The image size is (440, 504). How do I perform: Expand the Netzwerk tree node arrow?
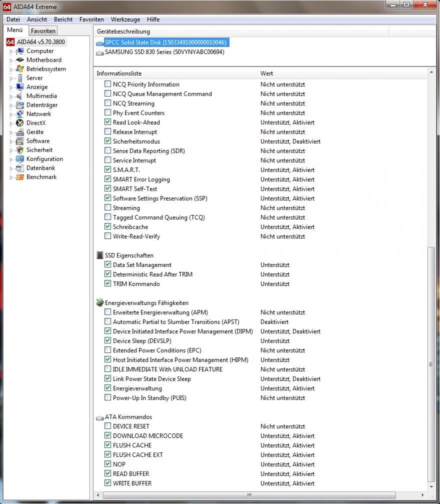(11, 115)
